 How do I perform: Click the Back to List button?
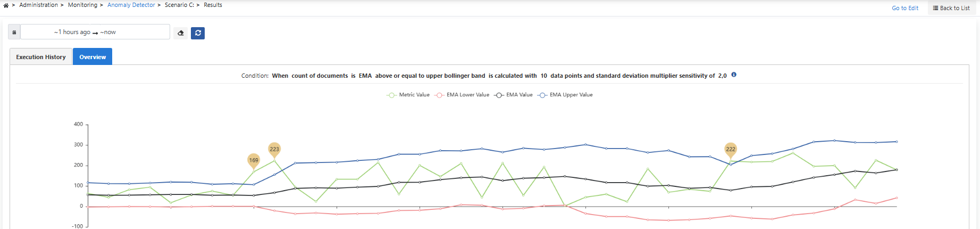pos(951,8)
